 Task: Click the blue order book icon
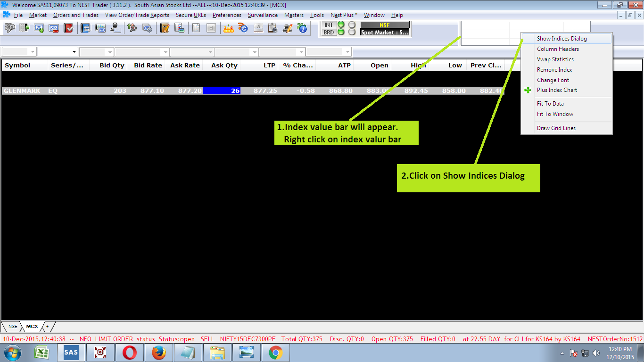[x=85, y=28]
